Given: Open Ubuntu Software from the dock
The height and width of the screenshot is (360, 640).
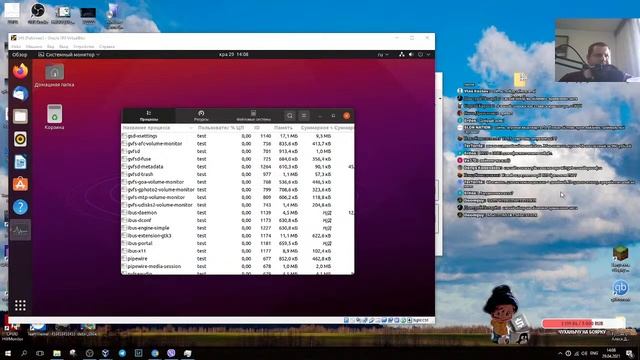Looking at the screenshot, I should click(20, 184).
